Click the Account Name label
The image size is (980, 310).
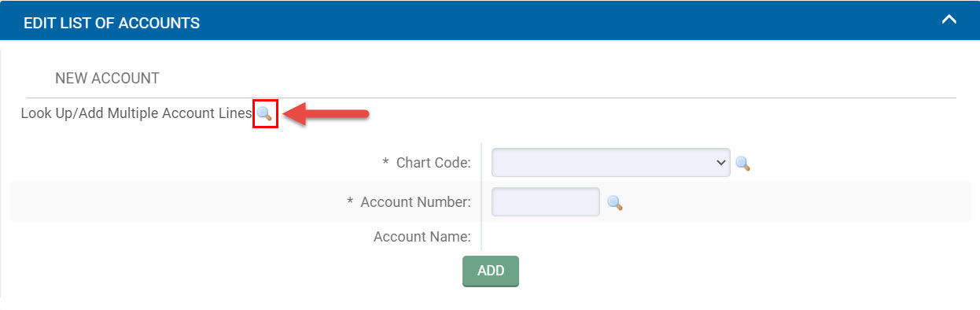[x=422, y=237]
